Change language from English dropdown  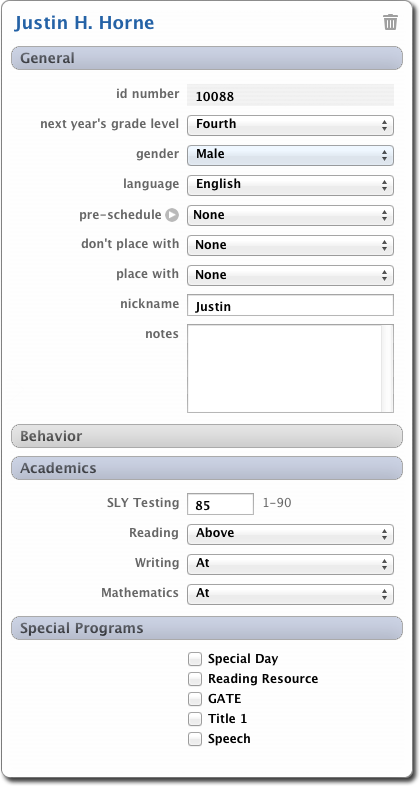point(290,185)
